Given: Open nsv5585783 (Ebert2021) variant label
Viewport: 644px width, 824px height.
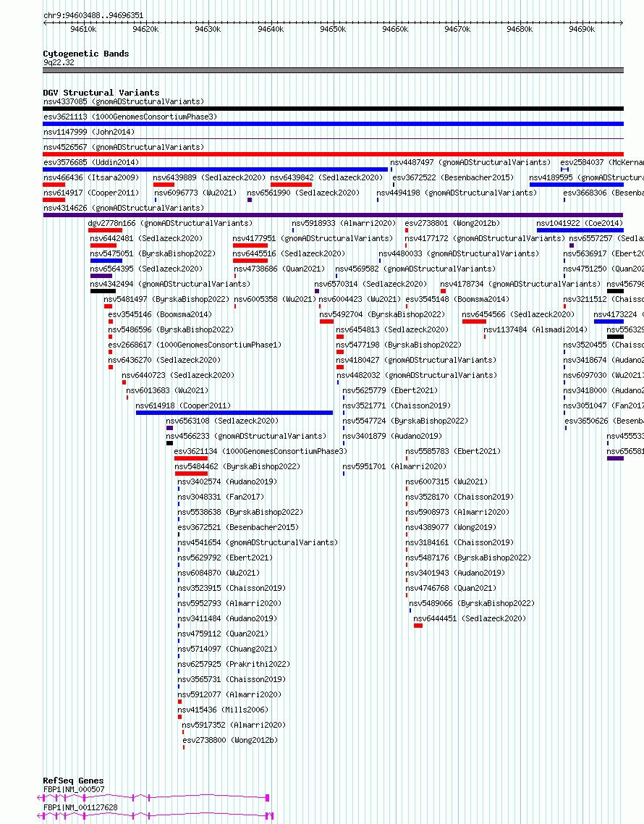Looking at the screenshot, I should click(453, 451).
